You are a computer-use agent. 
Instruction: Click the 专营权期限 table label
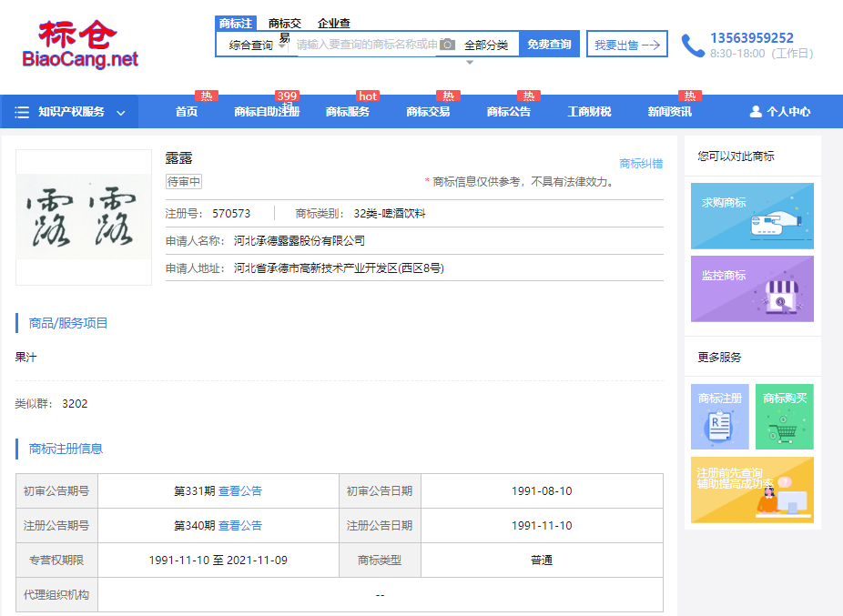(56, 560)
